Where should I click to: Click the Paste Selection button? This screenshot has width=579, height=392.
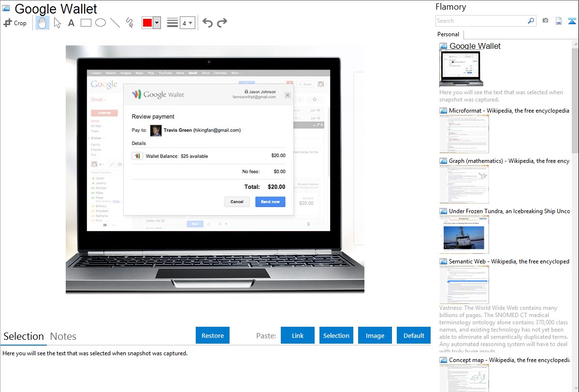pos(336,335)
